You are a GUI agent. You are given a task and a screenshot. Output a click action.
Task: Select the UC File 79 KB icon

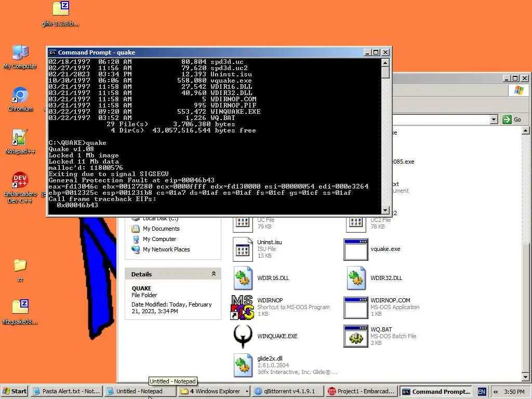click(x=243, y=224)
